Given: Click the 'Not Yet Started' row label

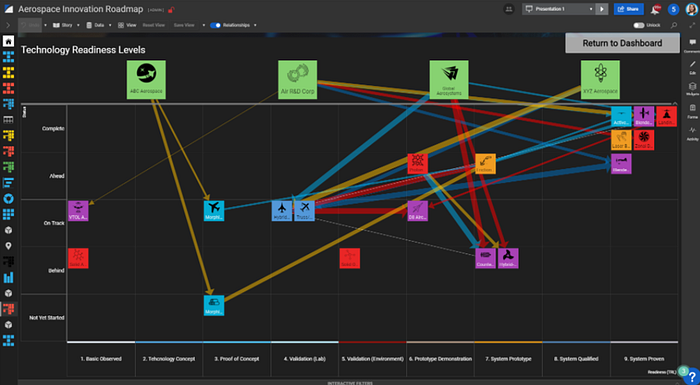Looking at the screenshot, I should pos(47,318).
